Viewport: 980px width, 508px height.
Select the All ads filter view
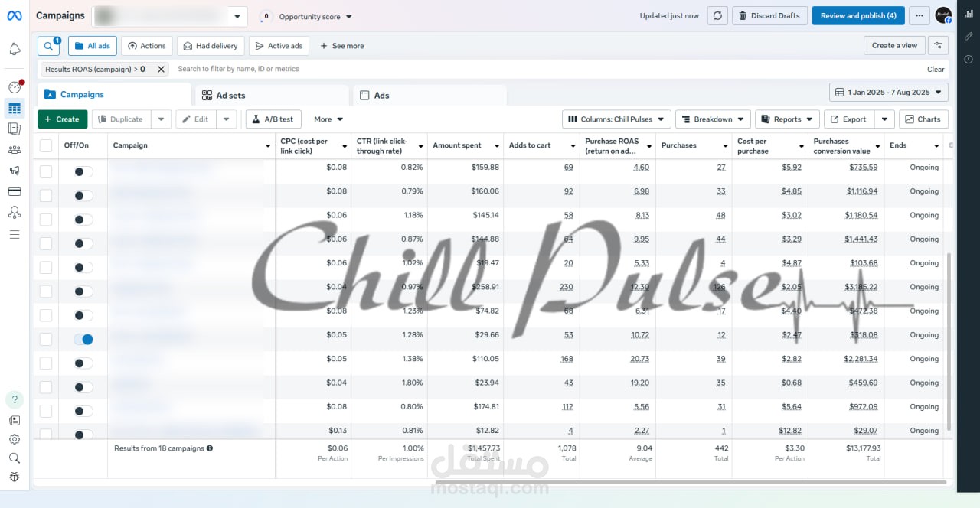(92, 46)
